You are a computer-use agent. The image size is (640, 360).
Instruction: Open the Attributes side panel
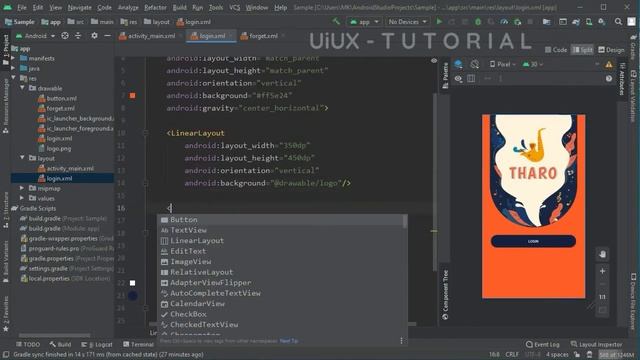point(622,79)
